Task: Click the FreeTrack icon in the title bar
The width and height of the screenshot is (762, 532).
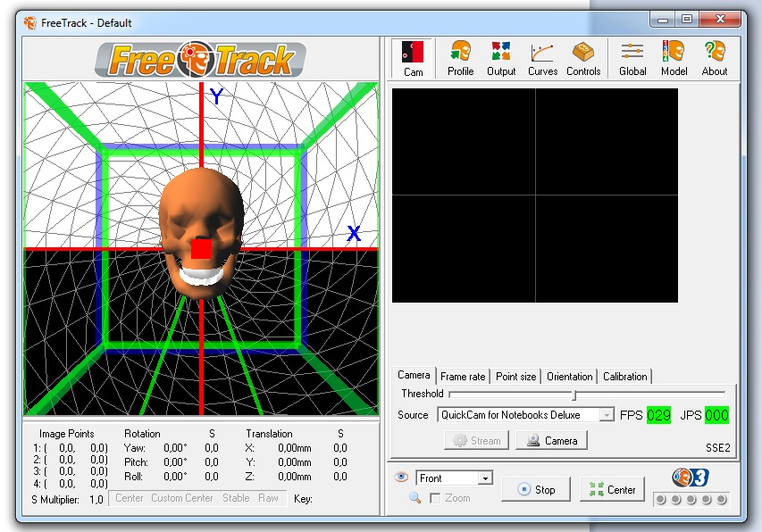Action: [30, 23]
